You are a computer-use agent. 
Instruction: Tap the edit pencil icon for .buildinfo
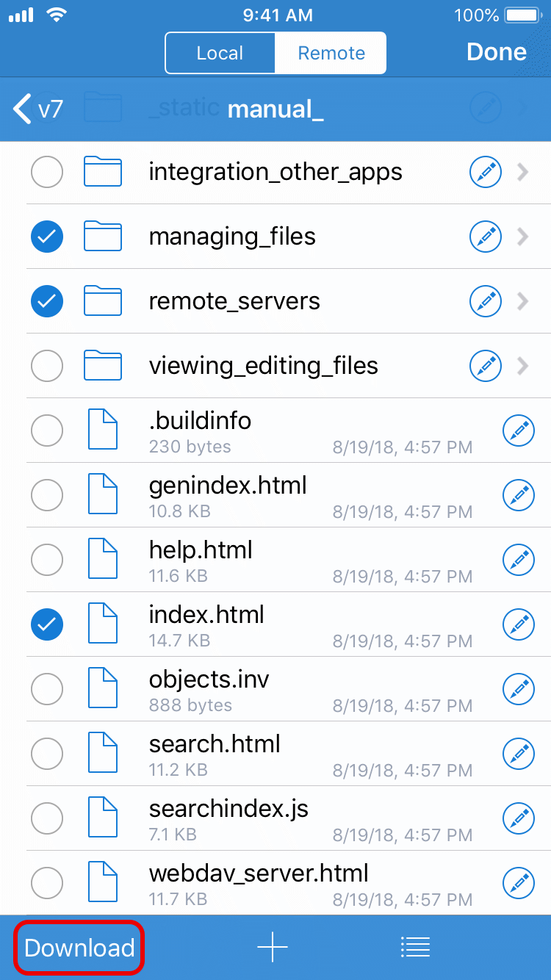coord(518,431)
